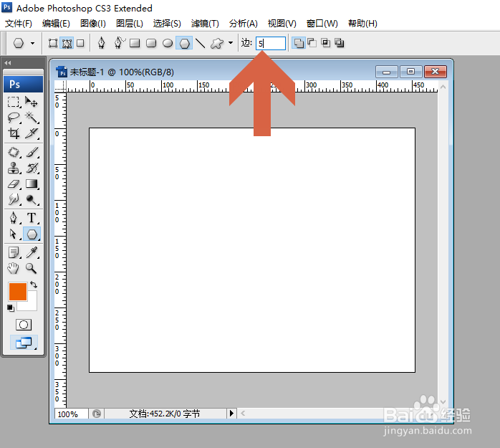Select the Move tool

32,102
